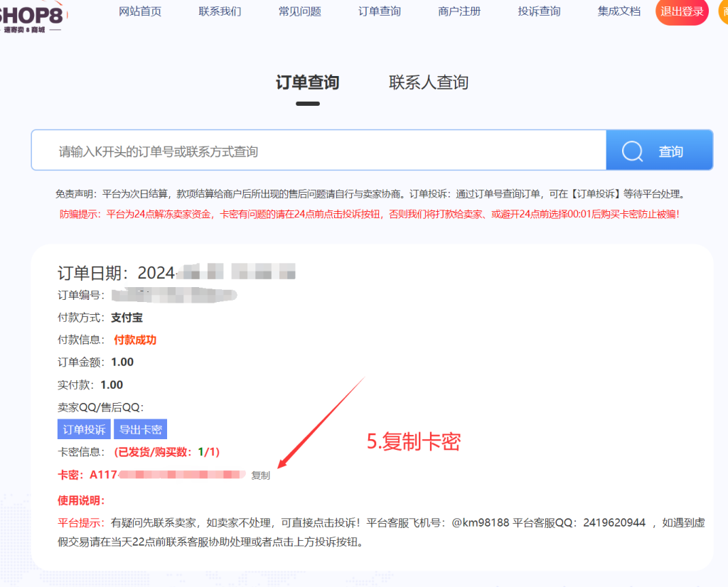
Task: Click 复制 next to the card key
Action: tap(260, 475)
